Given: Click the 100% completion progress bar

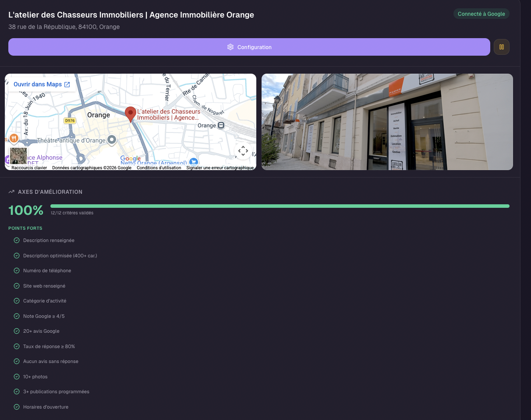Looking at the screenshot, I should pyautogui.click(x=280, y=206).
